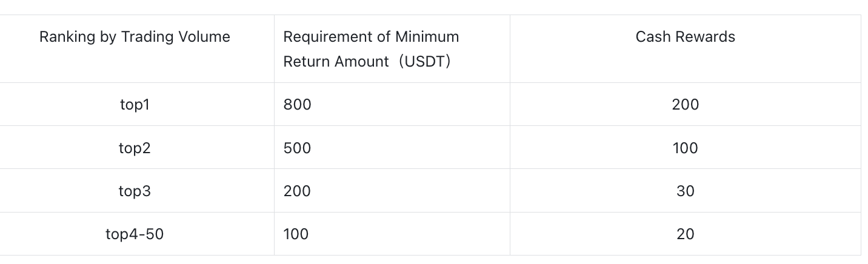
Task: Click the words "Trading Volume" in the header
Action: 175,37
